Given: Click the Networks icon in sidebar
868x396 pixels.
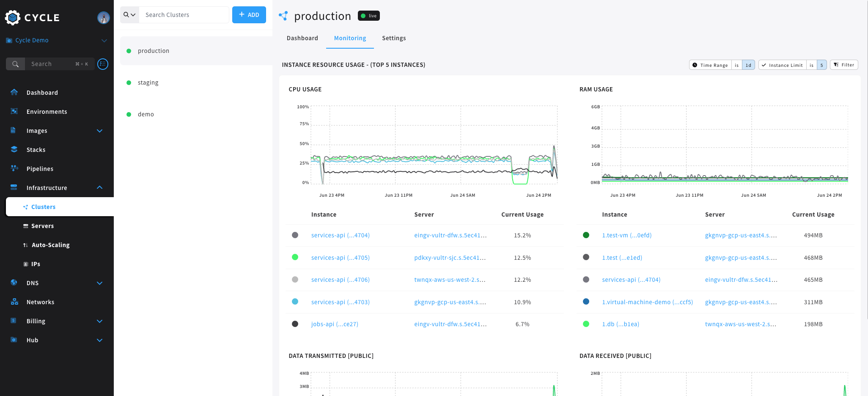Looking at the screenshot, I should click(14, 302).
